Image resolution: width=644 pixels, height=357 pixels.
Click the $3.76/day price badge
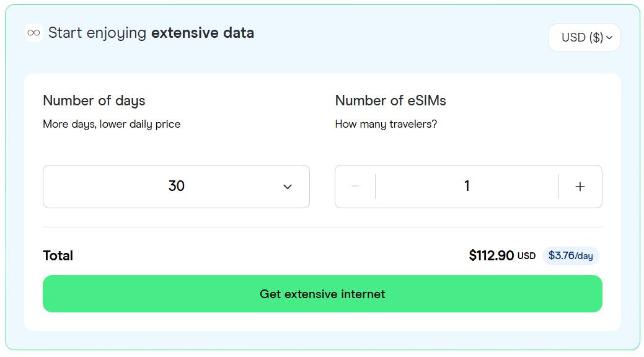coord(570,255)
